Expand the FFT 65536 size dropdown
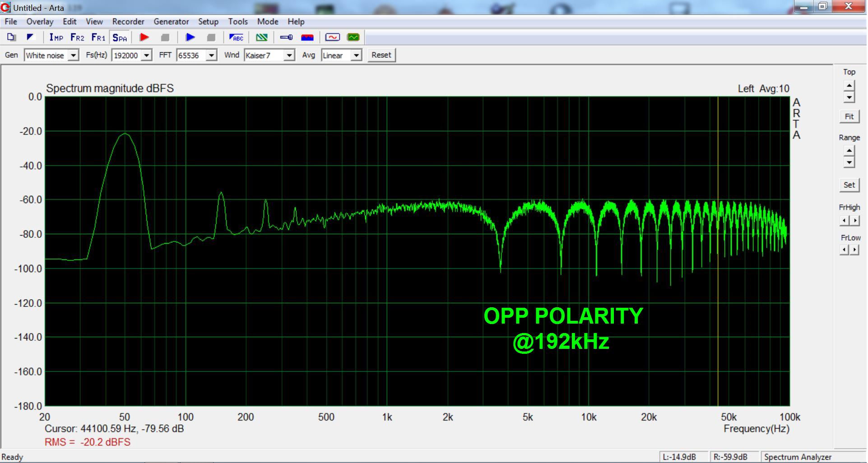The image size is (868, 463). tap(211, 56)
